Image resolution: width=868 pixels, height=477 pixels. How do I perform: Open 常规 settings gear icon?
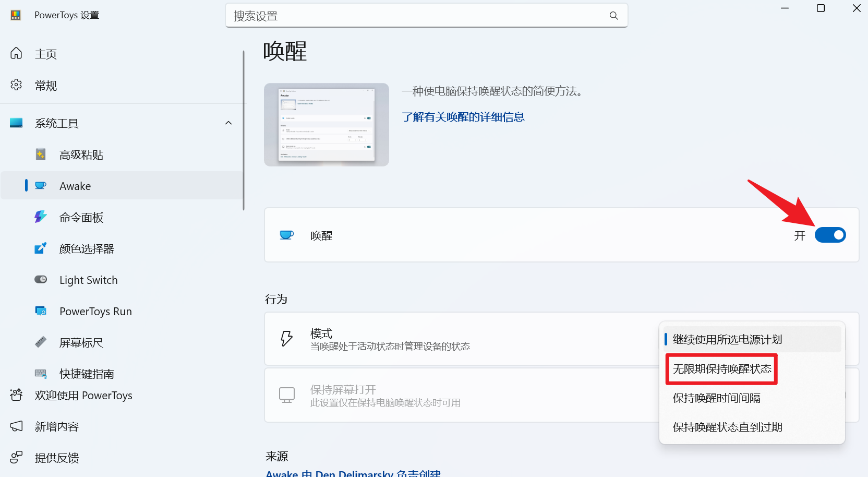coord(16,85)
